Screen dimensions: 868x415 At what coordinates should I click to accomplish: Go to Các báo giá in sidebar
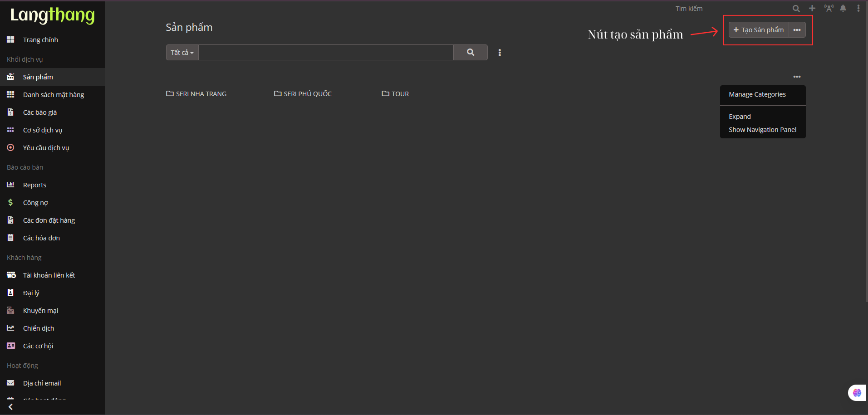(x=40, y=112)
